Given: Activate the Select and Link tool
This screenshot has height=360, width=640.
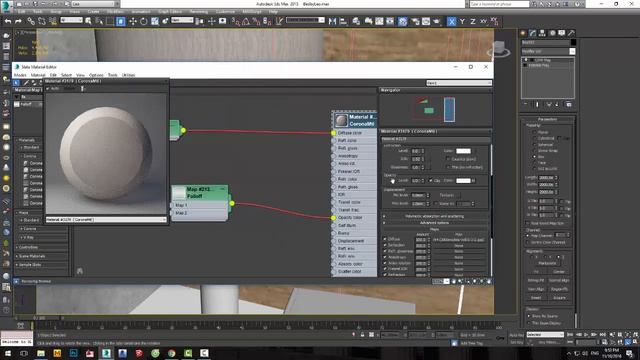Looking at the screenshot, I should pyautogui.click(x=31, y=21).
